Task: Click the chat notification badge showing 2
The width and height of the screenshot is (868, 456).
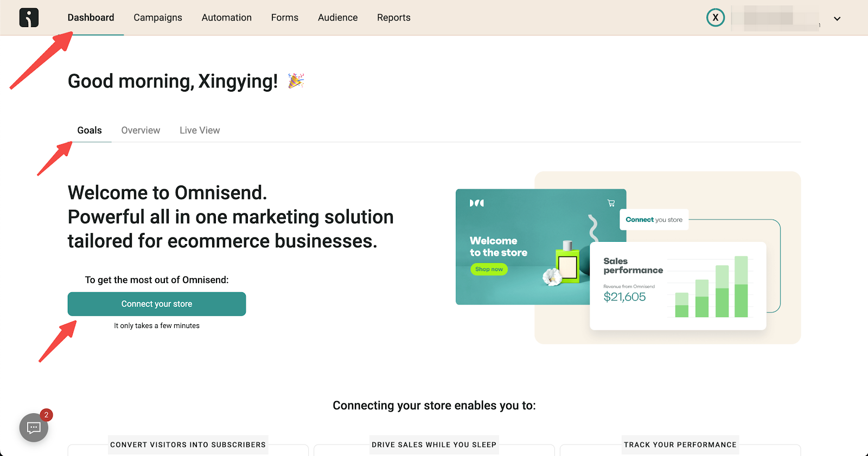Action: pyautogui.click(x=47, y=415)
